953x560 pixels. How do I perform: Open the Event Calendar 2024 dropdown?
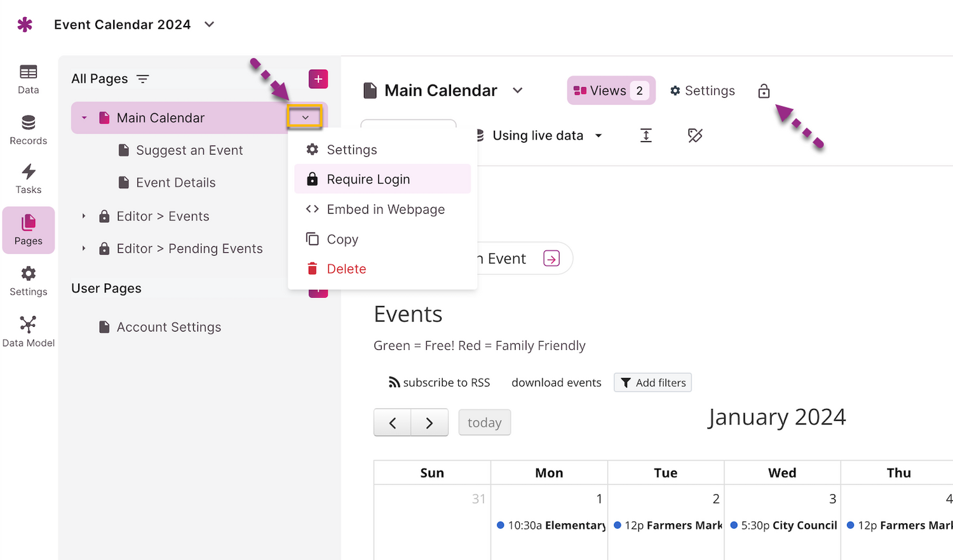tap(209, 25)
